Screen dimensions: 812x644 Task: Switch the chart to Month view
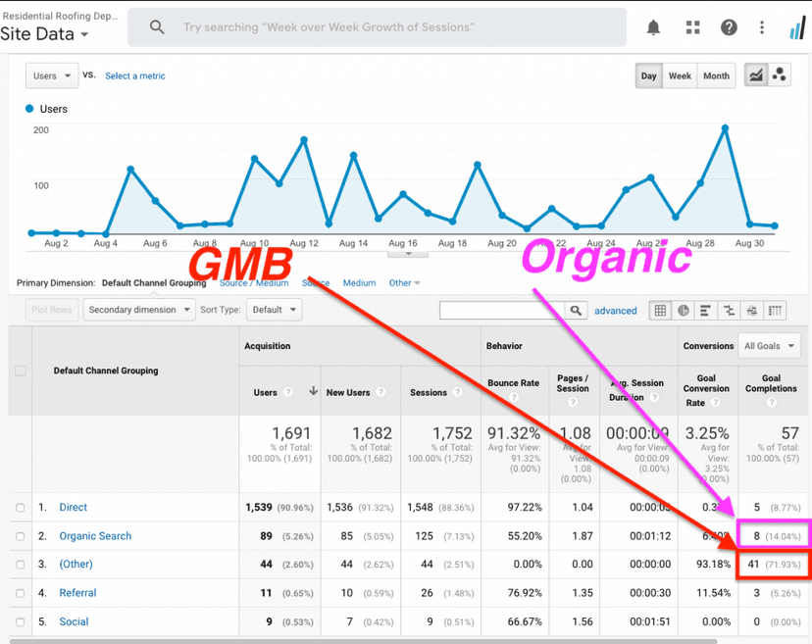click(x=716, y=75)
